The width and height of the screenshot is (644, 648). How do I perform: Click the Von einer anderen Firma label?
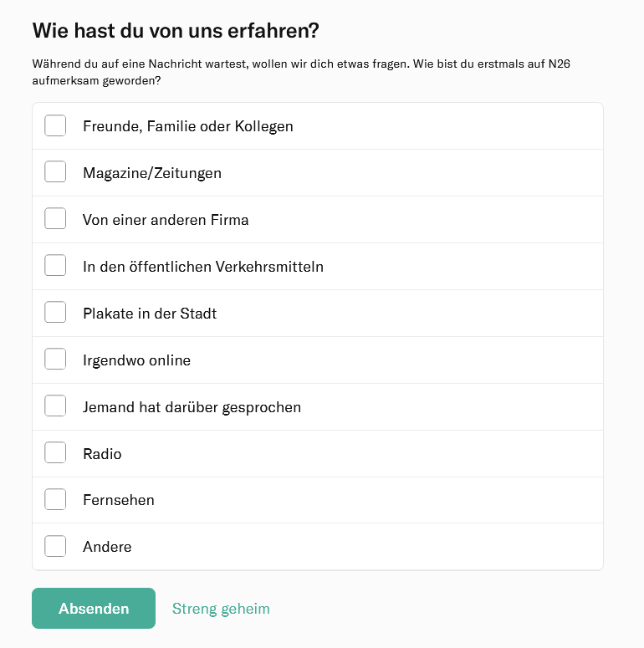166,221
